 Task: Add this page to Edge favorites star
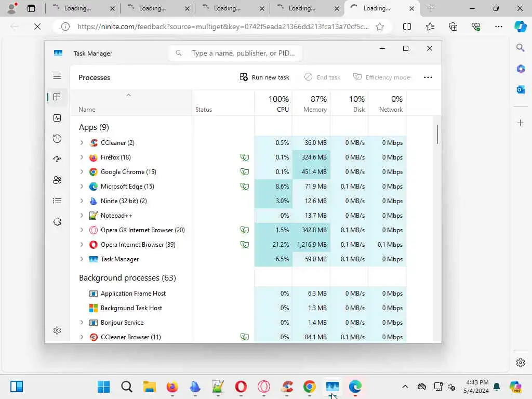pos(380,26)
